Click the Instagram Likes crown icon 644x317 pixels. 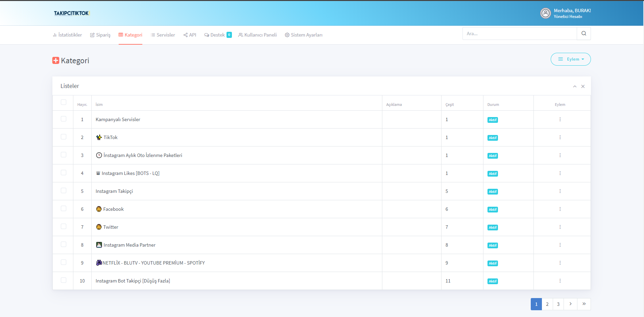tap(98, 173)
